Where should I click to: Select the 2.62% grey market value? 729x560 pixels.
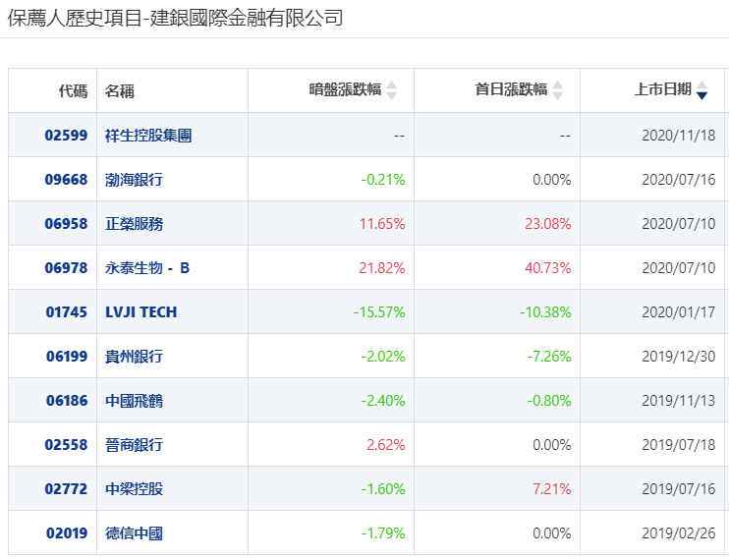click(x=386, y=445)
